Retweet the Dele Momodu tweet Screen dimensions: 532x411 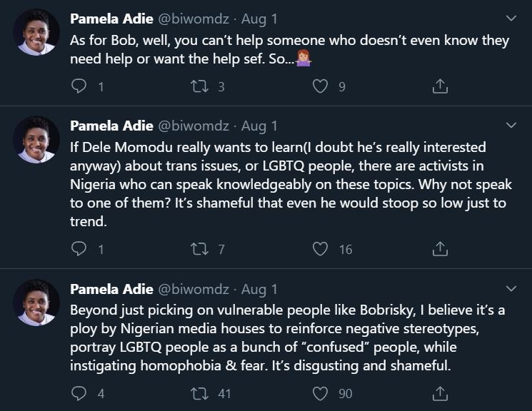click(x=199, y=248)
